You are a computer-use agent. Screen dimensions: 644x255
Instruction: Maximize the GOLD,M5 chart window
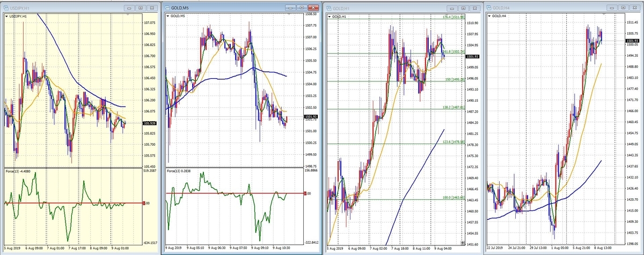pyautogui.click(x=302, y=8)
